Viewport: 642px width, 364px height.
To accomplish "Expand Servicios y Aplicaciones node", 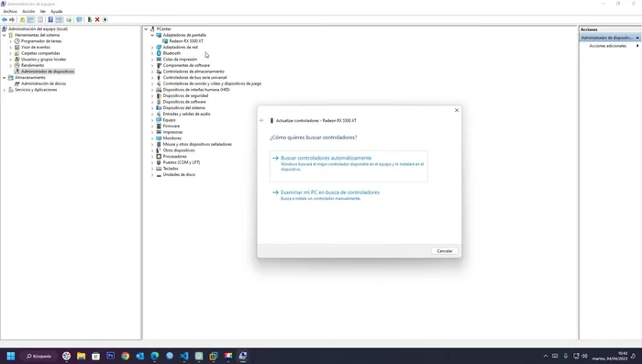I will tap(5, 90).
